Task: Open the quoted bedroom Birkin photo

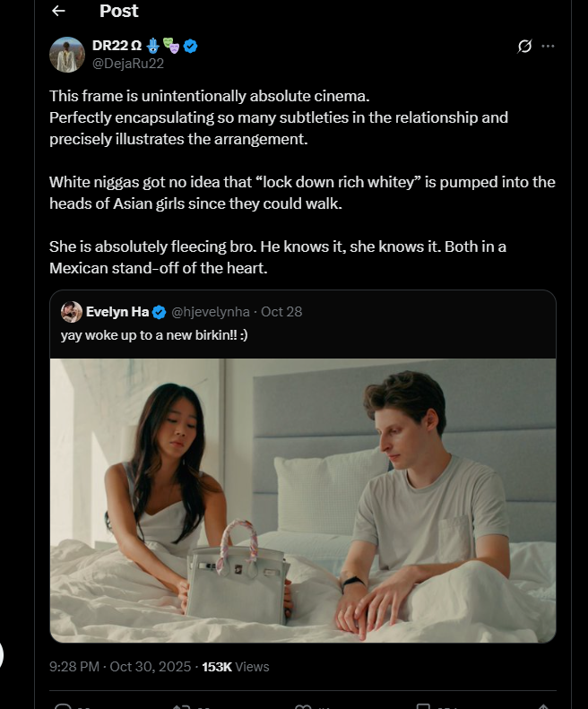Action: click(303, 500)
